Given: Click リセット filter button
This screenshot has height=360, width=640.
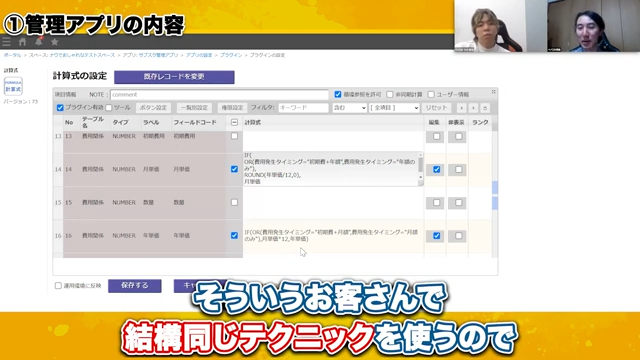Looking at the screenshot, I should click(436, 108).
